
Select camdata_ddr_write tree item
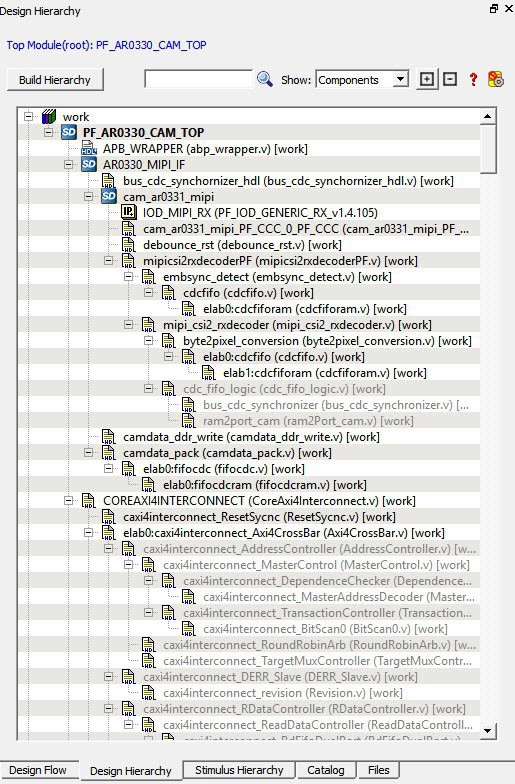tap(251, 436)
